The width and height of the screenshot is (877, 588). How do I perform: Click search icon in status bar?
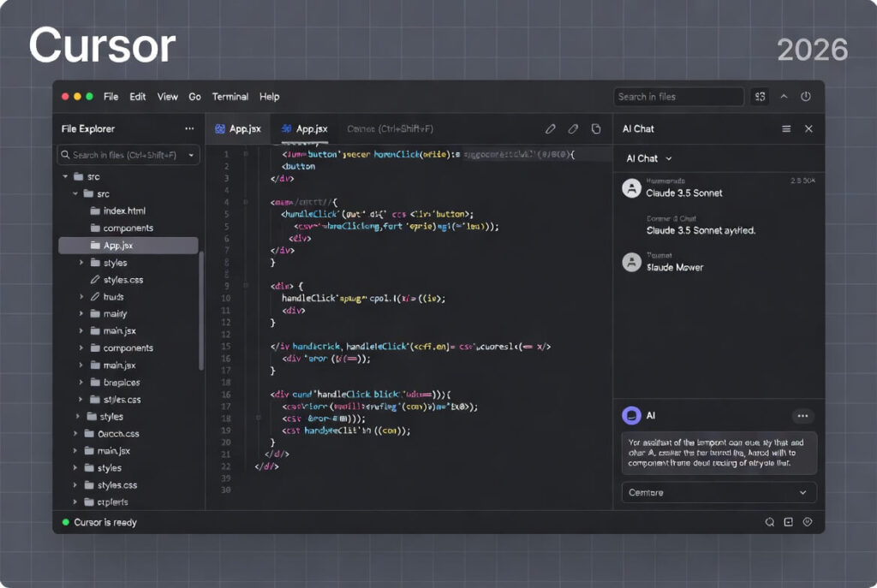770,522
